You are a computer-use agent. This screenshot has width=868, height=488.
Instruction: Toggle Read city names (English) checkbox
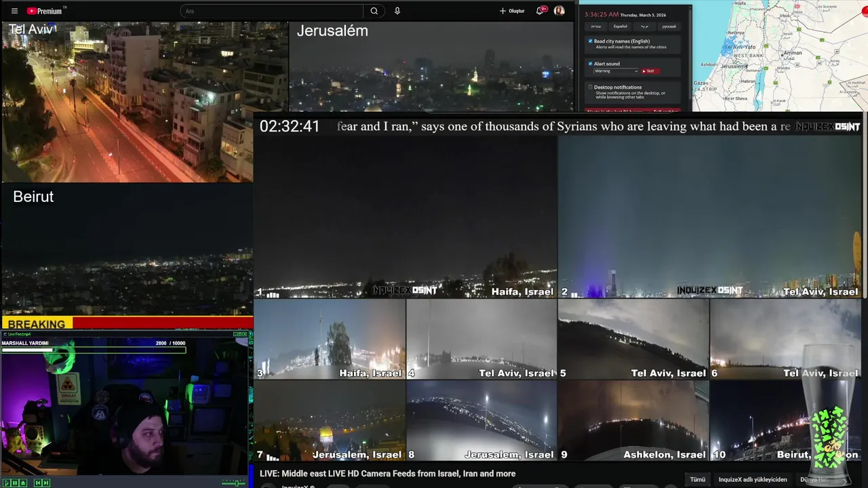point(591,41)
